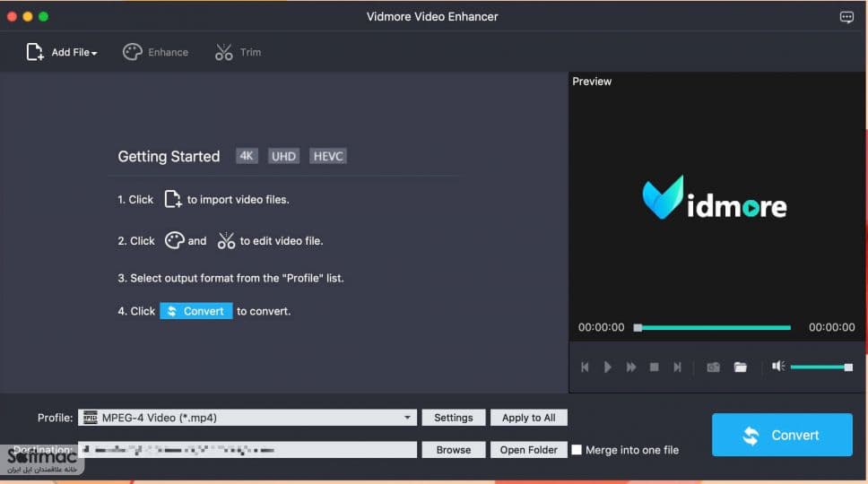Click the playback position handle at start
868x484 pixels.
[x=638, y=327]
